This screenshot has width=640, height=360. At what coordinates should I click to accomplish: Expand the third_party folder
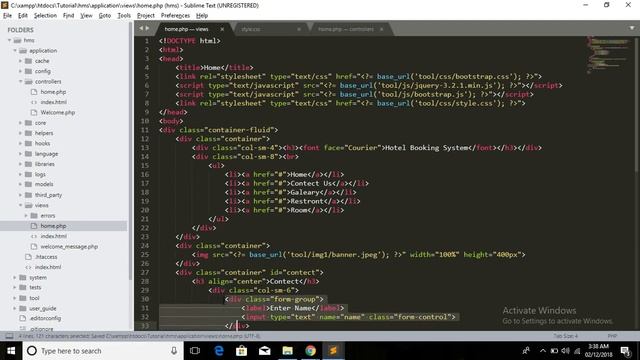[20, 195]
